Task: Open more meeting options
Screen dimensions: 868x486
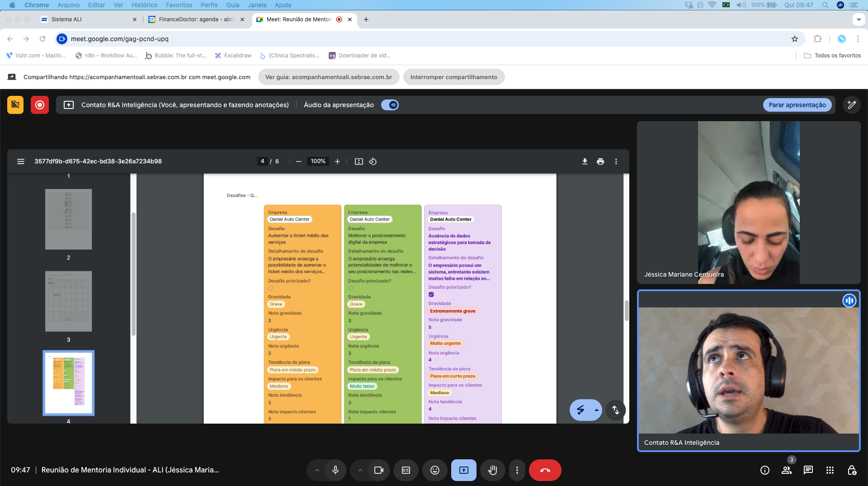Action: pyautogui.click(x=517, y=470)
